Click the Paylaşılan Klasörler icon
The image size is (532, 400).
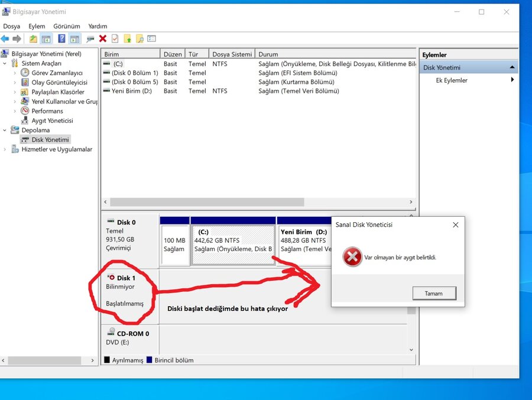pyautogui.click(x=24, y=92)
